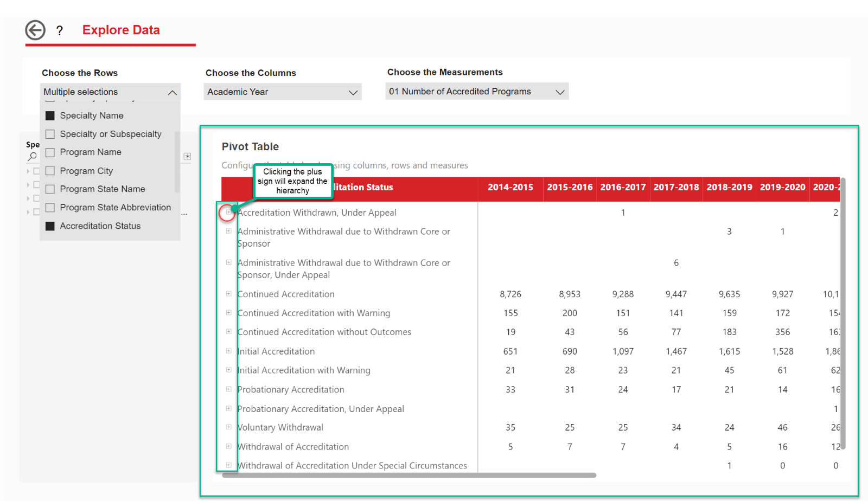
Task: Expand the Probationary Accreditation row
Action: [228, 389]
